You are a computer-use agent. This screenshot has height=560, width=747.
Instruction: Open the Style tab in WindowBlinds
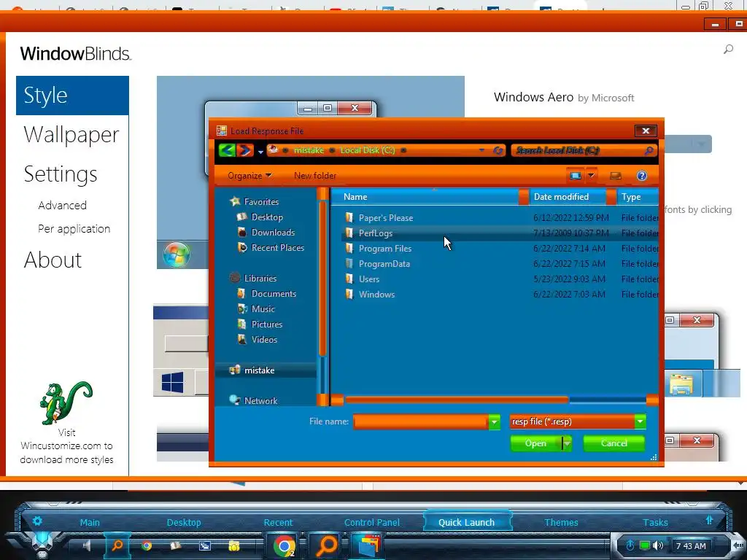point(72,96)
